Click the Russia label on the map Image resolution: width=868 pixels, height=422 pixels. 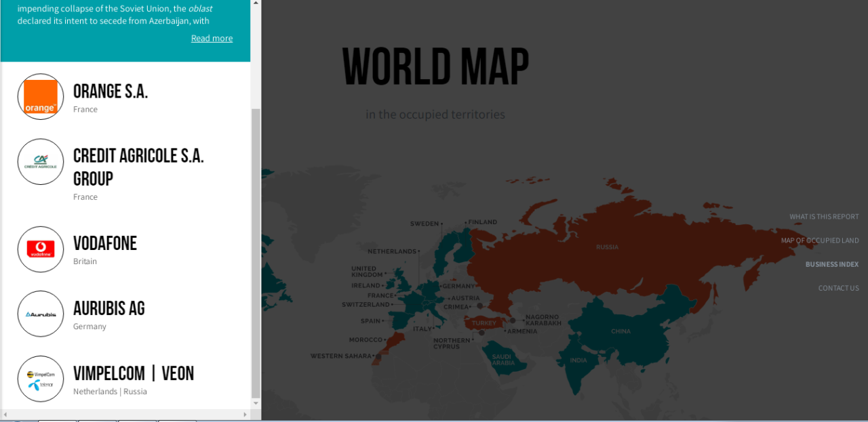click(x=607, y=247)
